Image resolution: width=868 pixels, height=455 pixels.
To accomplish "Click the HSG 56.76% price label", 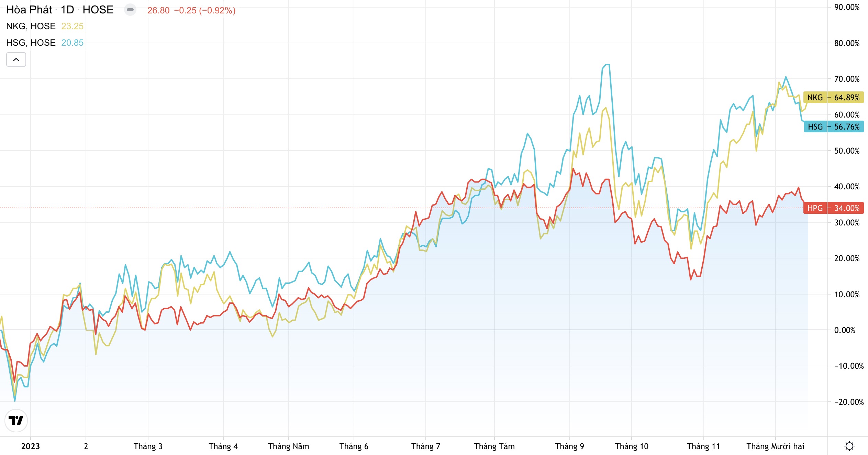I will click(834, 127).
